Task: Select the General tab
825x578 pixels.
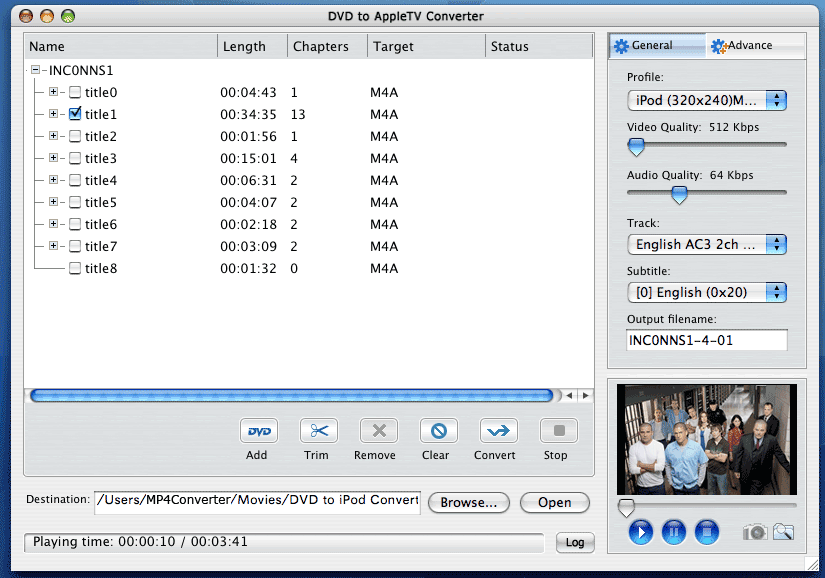Action: tap(652, 45)
